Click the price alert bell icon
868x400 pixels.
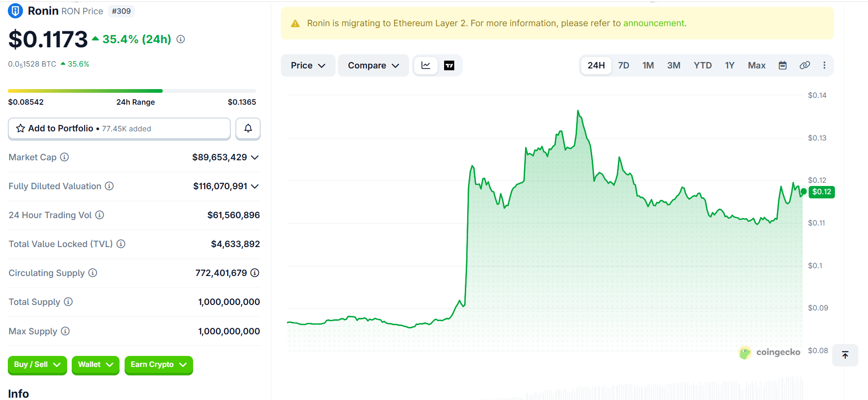click(x=248, y=129)
